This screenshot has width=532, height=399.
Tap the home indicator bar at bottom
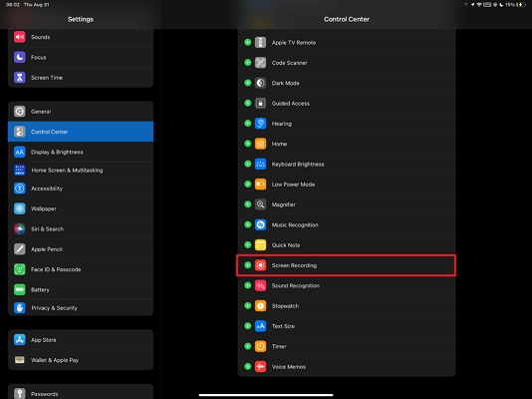point(266,395)
